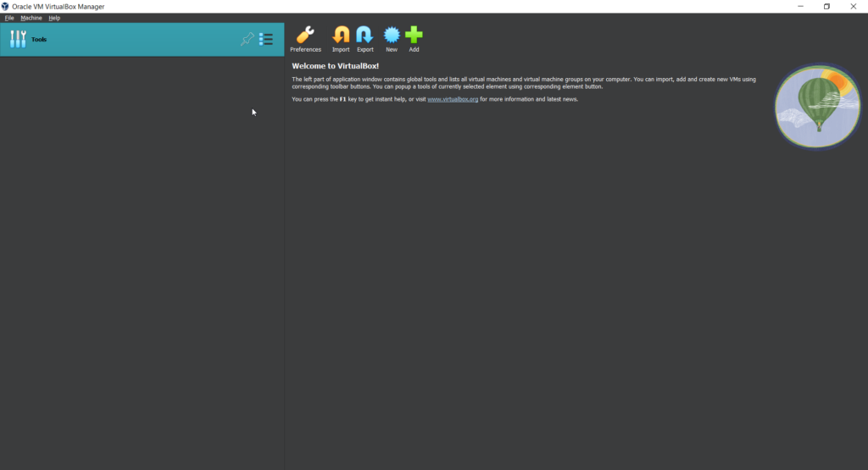The image size is (868, 470).
Task: Add an existing virtual machine
Action: 414,39
